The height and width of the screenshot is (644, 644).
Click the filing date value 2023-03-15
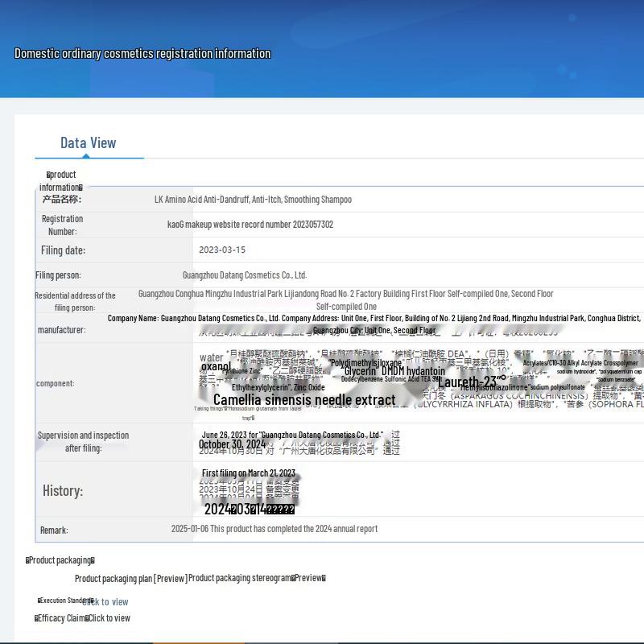[222, 250]
